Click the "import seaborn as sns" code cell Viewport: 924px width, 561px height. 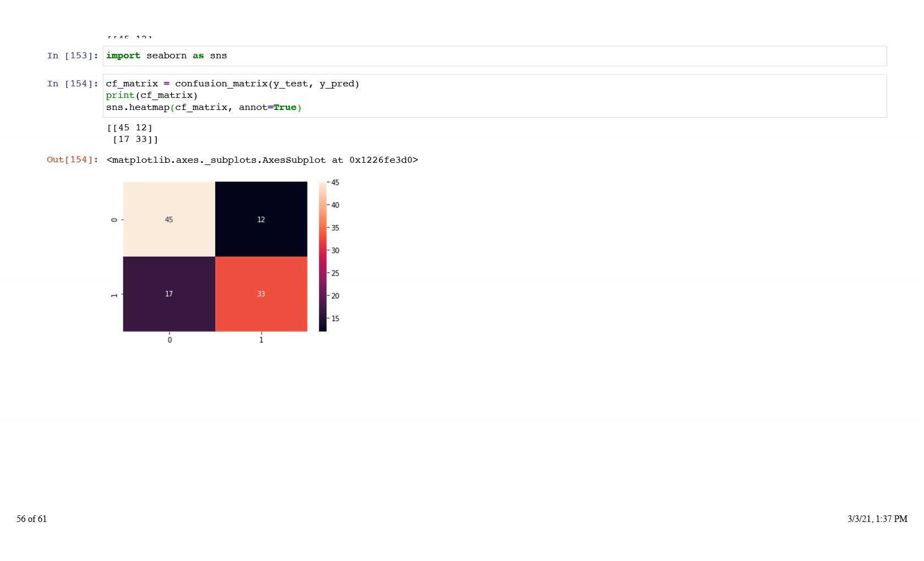[167, 56]
